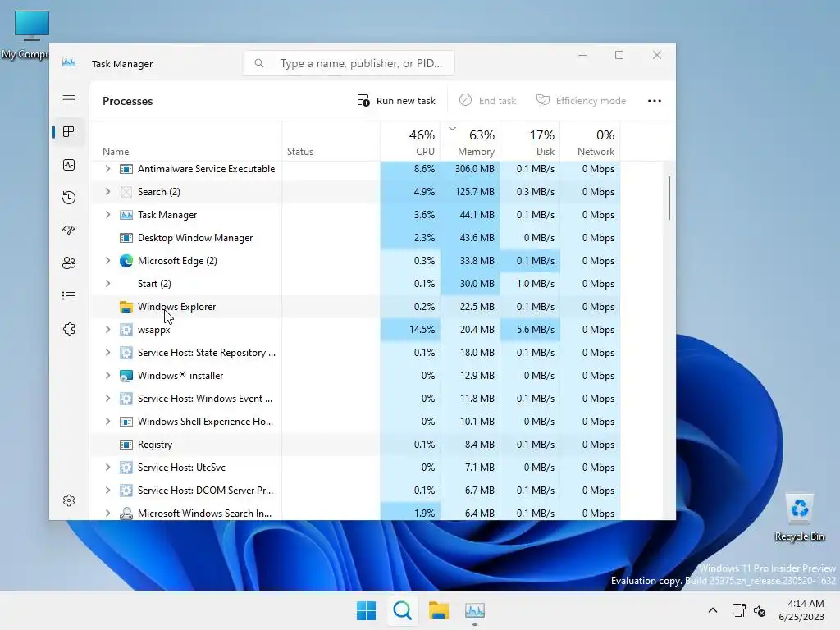Click the End task button
The height and width of the screenshot is (630, 840).
coord(488,101)
